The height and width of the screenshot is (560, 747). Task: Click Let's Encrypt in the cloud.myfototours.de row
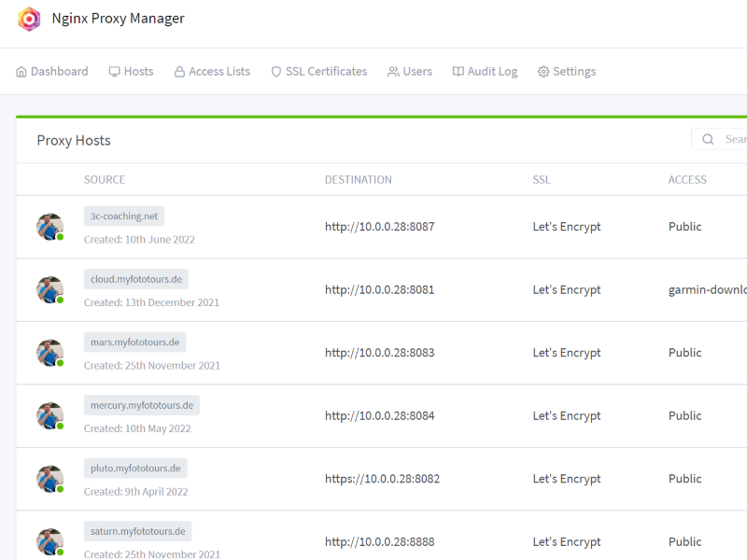[567, 290]
